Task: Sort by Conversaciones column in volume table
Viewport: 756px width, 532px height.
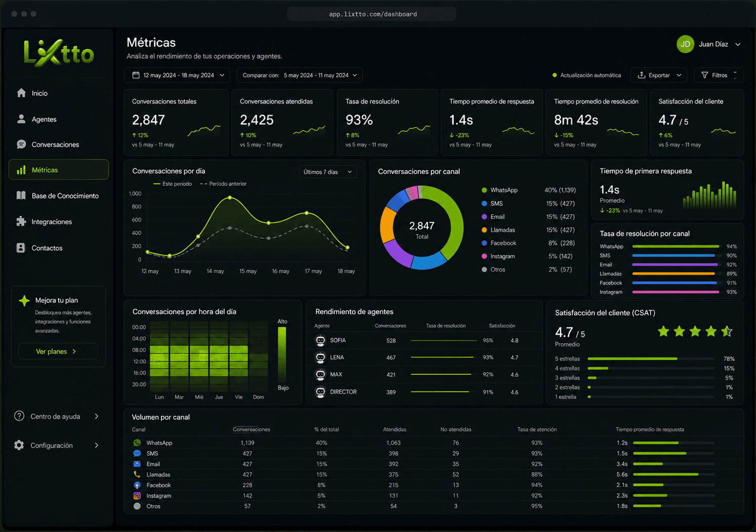Action: tap(251, 429)
